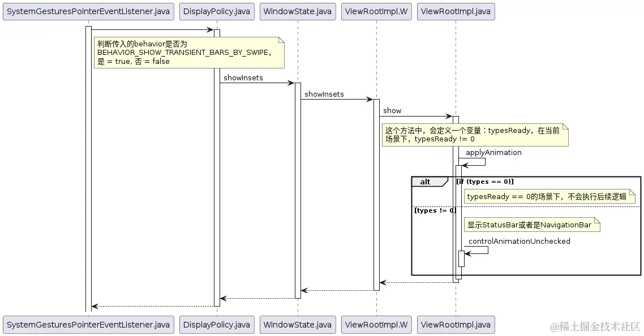Screen dimensions: 644x336
Task: Click the ViewRootImpl.W top participant box
Action: [376, 11]
